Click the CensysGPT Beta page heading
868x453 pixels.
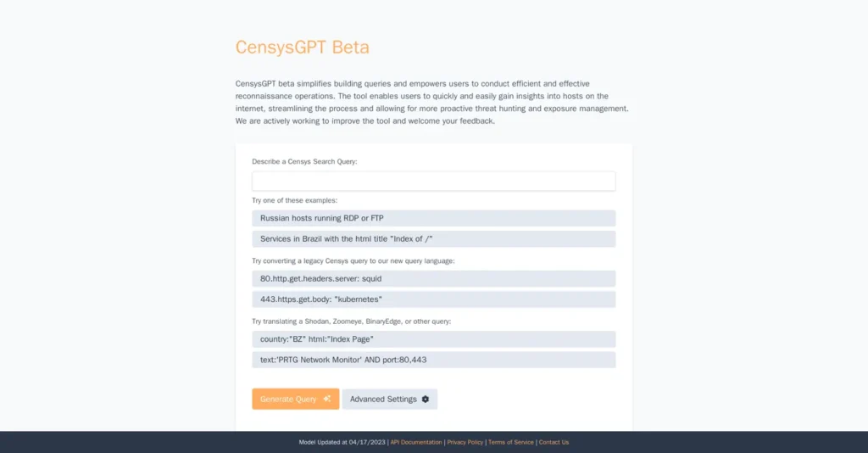(x=303, y=47)
